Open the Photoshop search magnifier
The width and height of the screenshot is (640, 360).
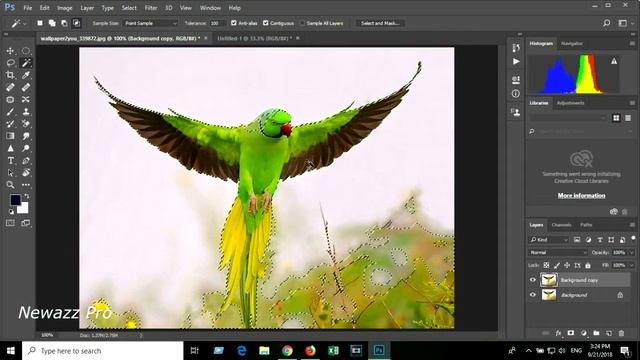pyautogui.click(x=607, y=23)
